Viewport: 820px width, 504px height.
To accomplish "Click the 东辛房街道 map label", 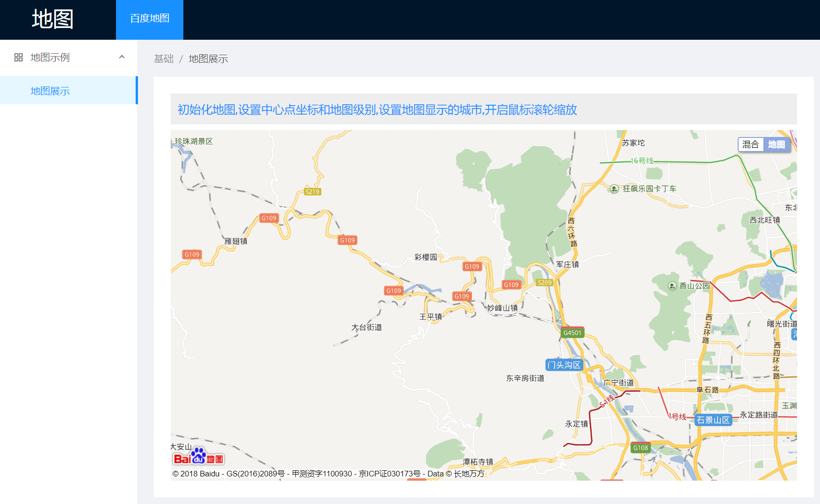I will (525, 378).
